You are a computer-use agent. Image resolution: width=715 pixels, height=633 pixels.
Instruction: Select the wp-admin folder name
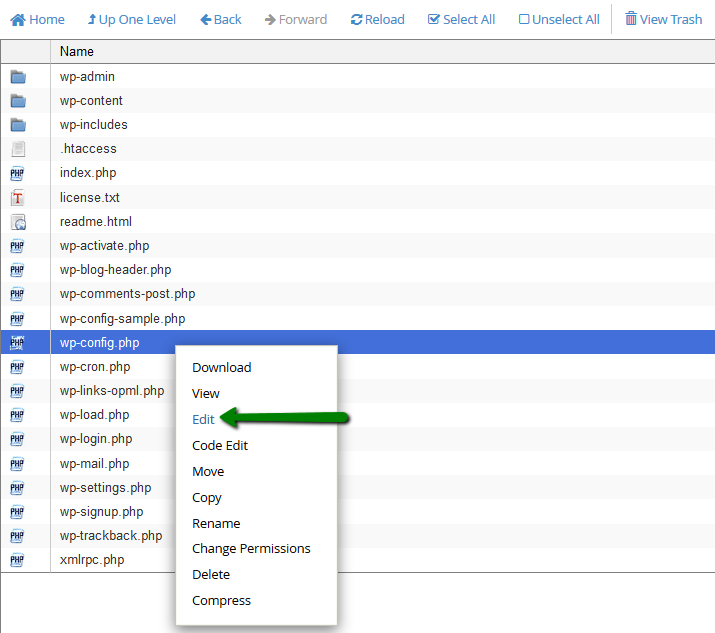coord(87,77)
